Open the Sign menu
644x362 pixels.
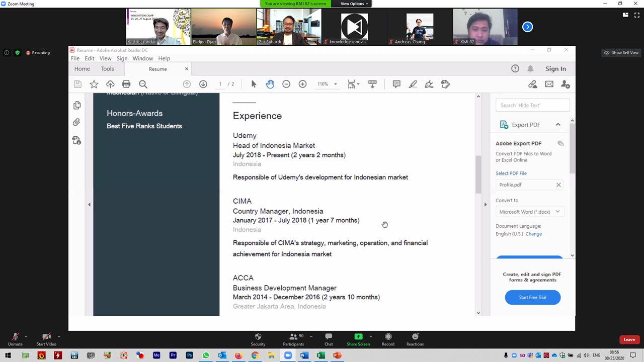[122, 58]
